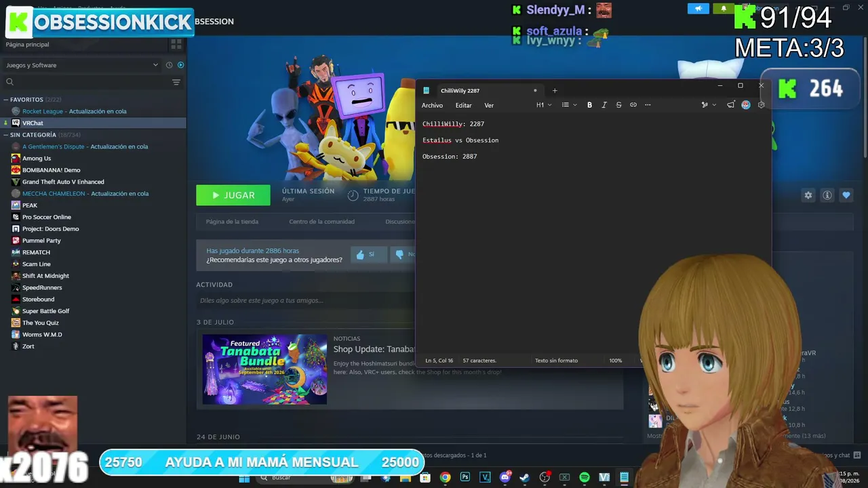
Task: Apply strikethrough in Notepad toolbar
Action: [618, 105]
